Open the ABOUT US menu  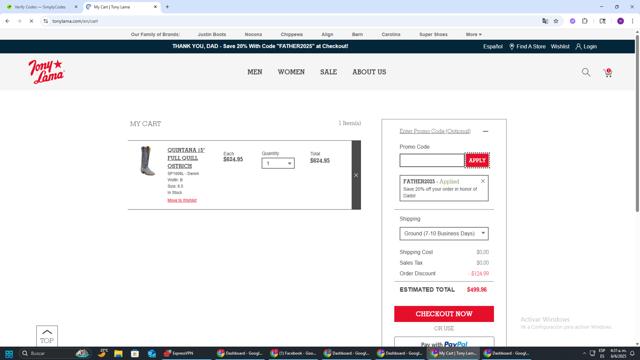369,72
